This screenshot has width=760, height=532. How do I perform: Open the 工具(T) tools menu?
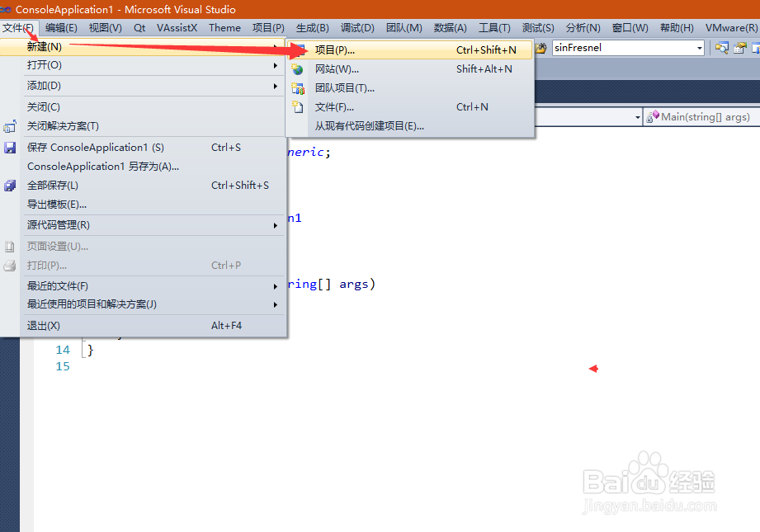pyautogui.click(x=495, y=27)
